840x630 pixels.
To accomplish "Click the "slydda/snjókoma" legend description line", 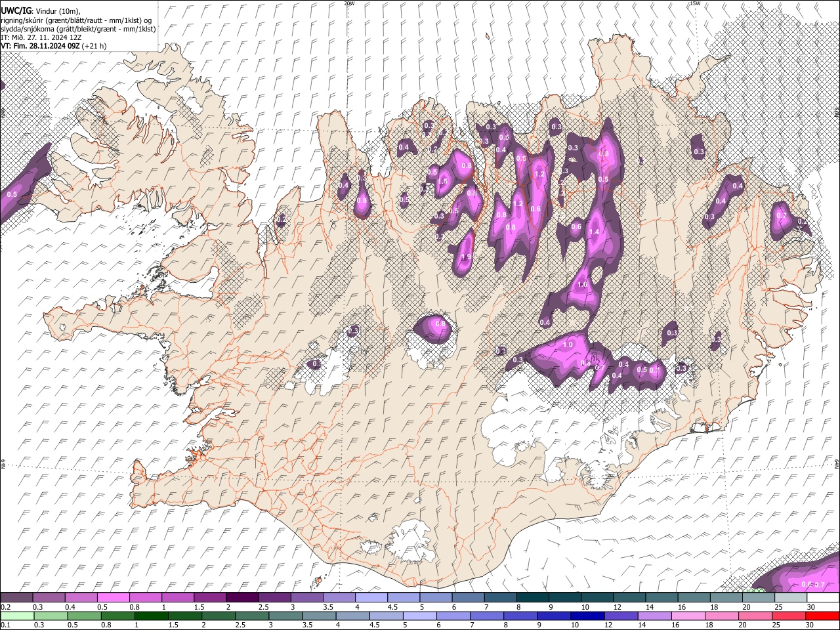I will 78,29.
